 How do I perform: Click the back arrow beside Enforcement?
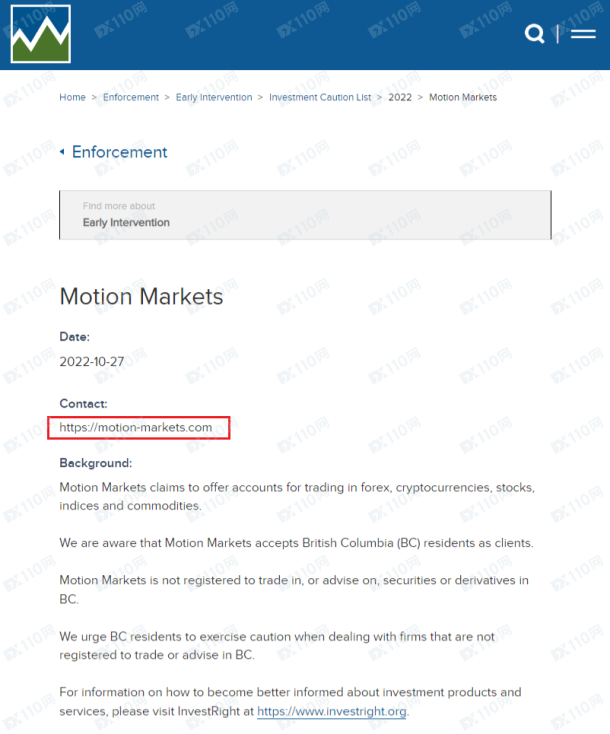tap(62, 152)
